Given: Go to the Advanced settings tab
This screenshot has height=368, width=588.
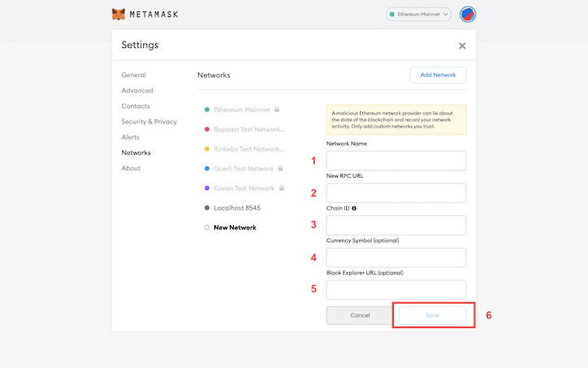Looking at the screenshot, I should pos(137,91).
